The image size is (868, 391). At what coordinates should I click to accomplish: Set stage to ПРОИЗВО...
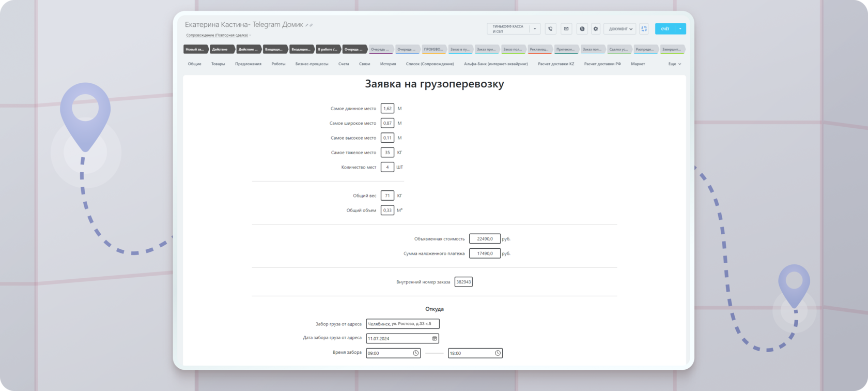pyautogui.click(x=434, y=49)
